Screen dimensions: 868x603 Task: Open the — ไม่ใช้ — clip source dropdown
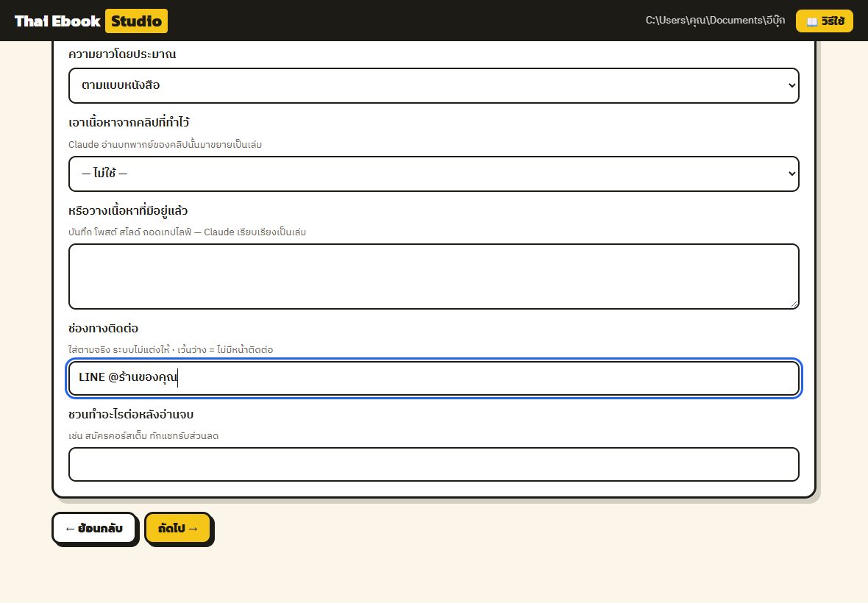433,174
